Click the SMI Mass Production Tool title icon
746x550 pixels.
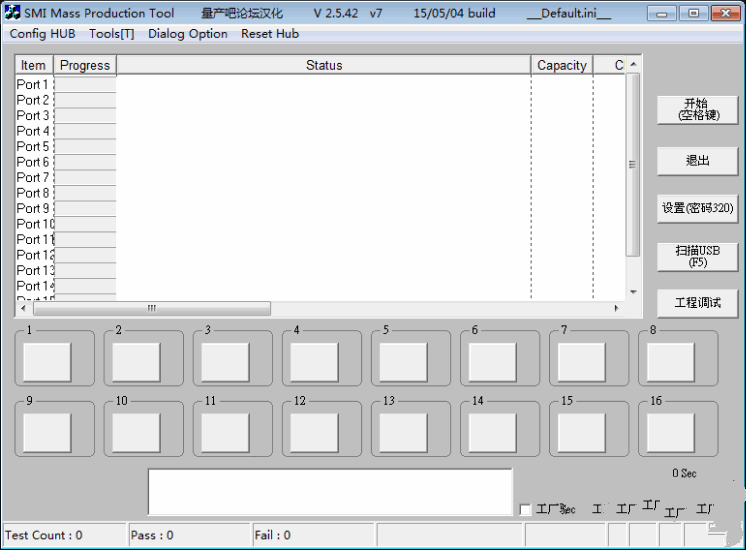coord(12,12)
